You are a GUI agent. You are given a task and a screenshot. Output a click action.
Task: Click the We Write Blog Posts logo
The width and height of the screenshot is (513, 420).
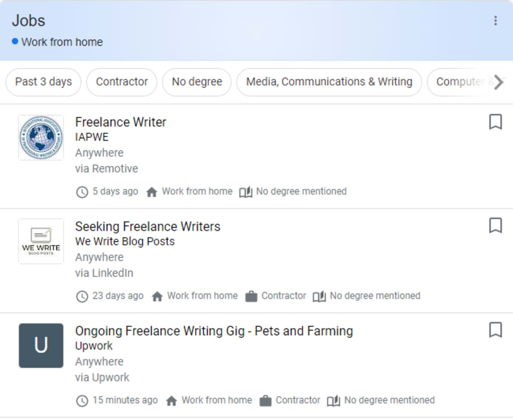(x=41, y=241)
